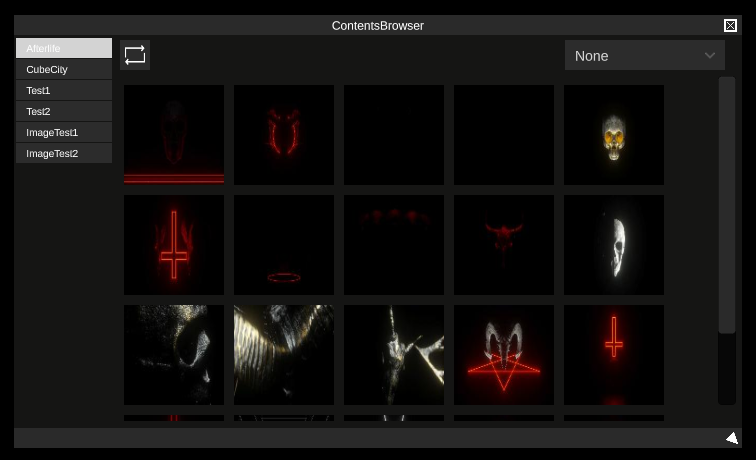Screen dimensions: 756x460
Task: Select the thumbnail with red horizontal lines
Action: tap(174, 135)
